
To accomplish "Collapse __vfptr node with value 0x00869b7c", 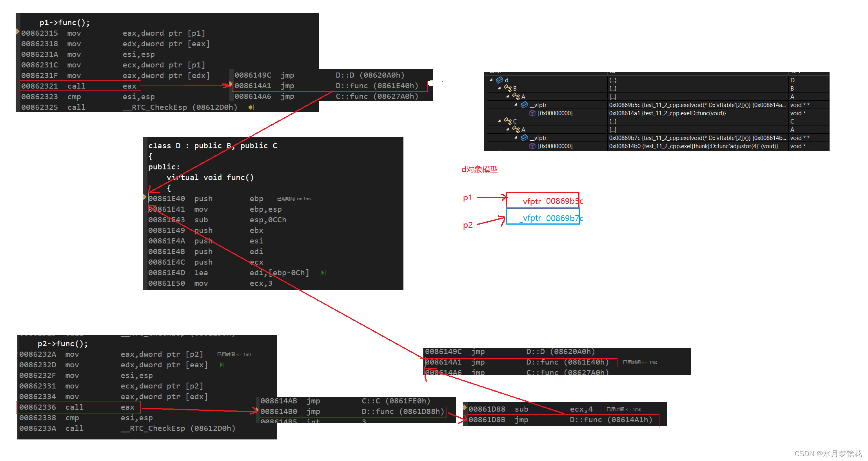I will pos(516,138).
